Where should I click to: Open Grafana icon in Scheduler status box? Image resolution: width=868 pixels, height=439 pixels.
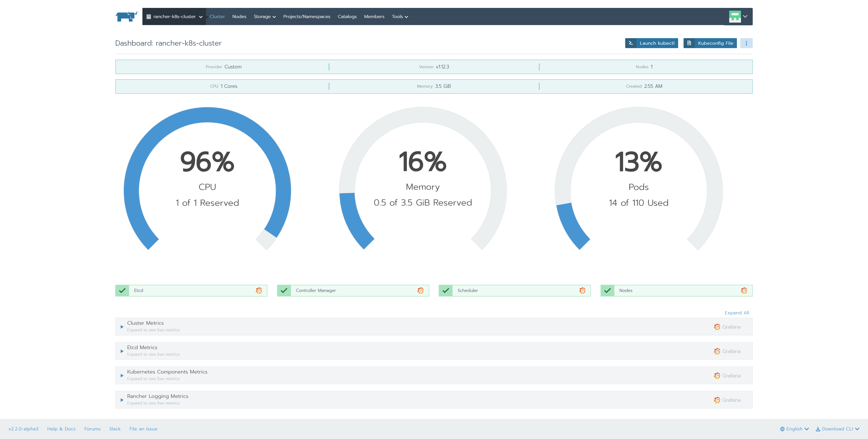click(582, 291)
